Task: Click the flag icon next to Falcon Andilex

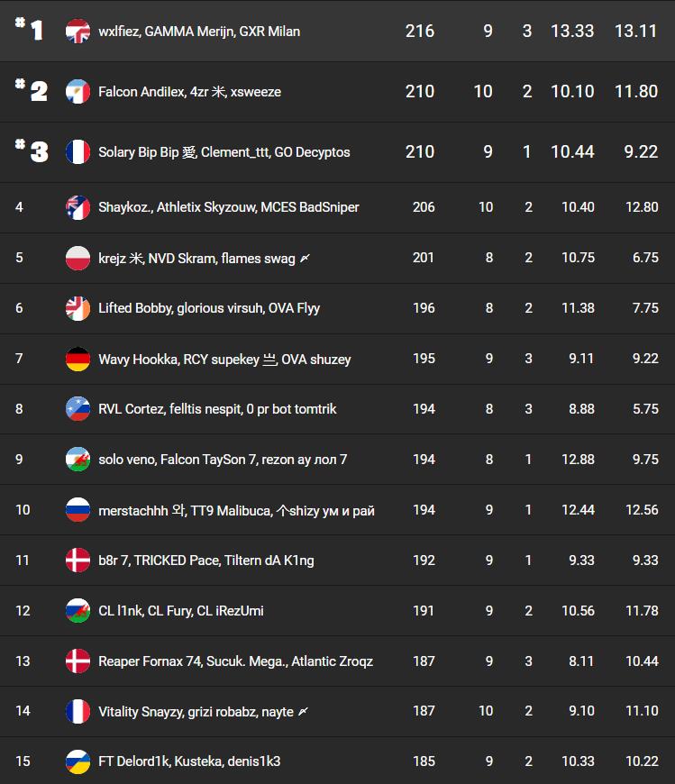Action: pos(78,91)
